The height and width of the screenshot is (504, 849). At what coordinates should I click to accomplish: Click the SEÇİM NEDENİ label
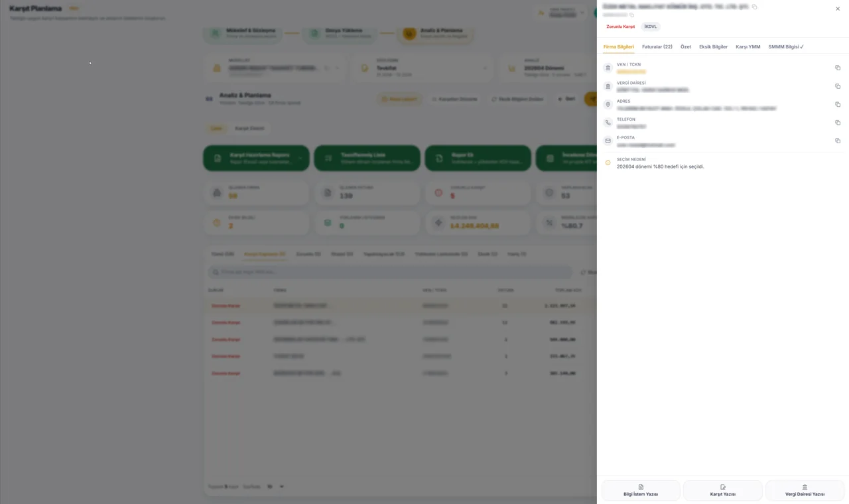tap(631, 159)
